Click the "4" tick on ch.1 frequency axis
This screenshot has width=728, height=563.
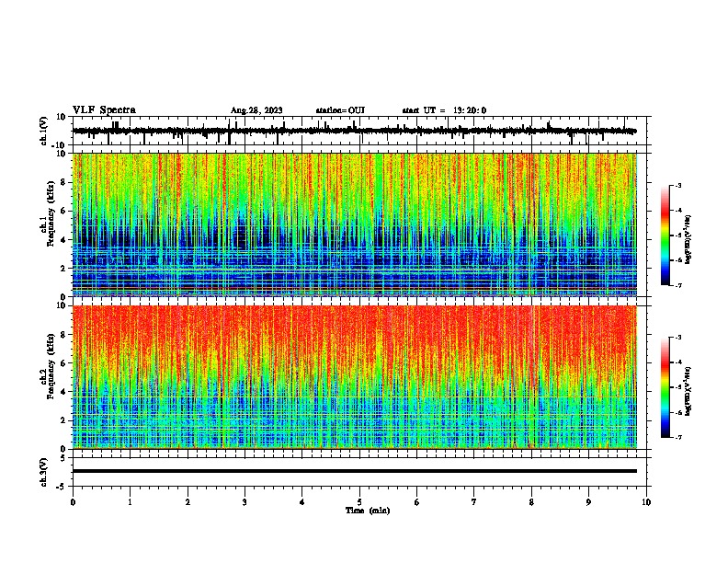tap(63, 240)
